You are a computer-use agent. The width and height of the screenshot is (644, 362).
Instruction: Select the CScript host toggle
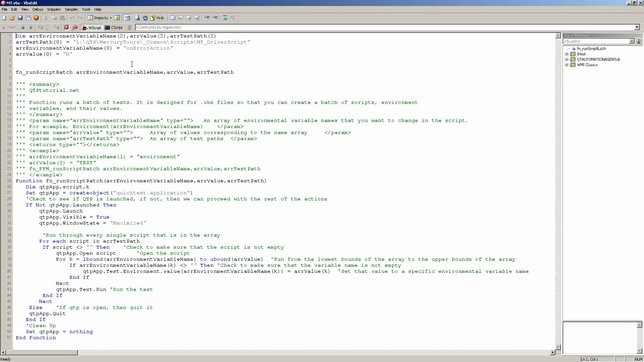(114, 27)
